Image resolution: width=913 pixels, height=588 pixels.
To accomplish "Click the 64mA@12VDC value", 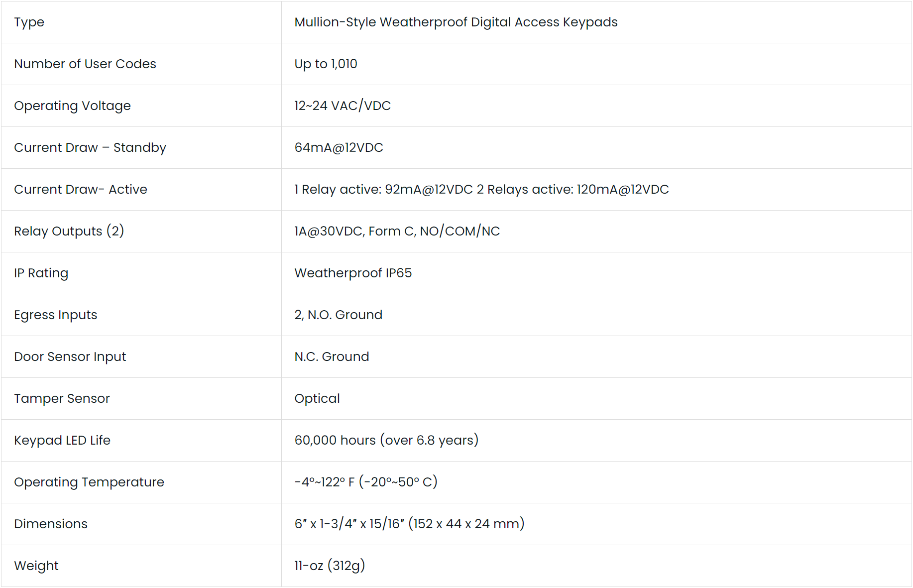I will coord(339,148).
